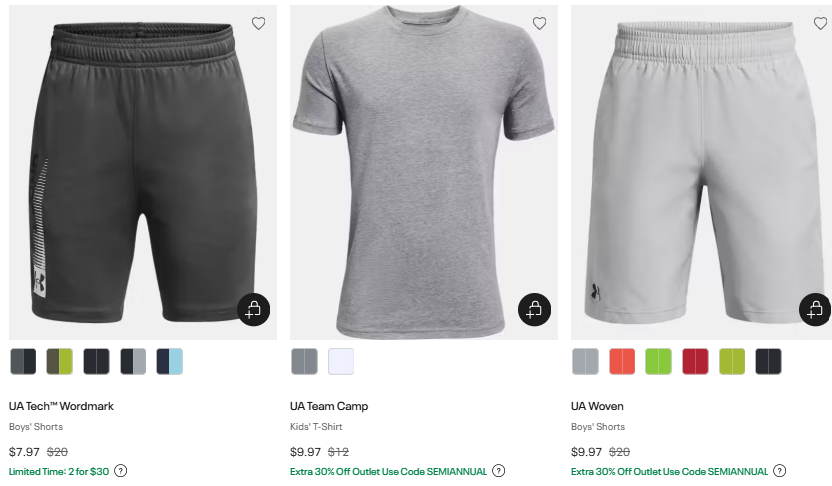
Task: Select olive and lime swatch for Wordmark shorts
Action: point(60,361)
